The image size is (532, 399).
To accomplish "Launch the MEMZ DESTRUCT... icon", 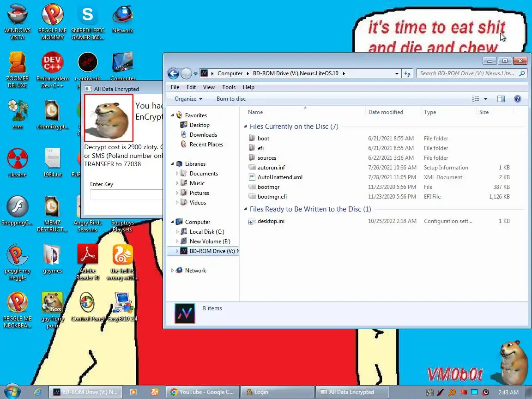I will click(x=52, y=214).
